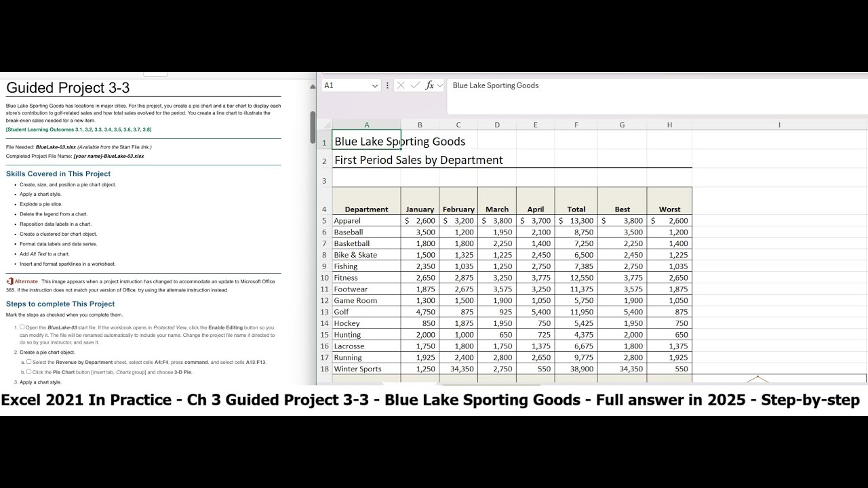
Task: Click the formula bar text Blue Lake Sporting Goods
Action: (x=496, y=85)
